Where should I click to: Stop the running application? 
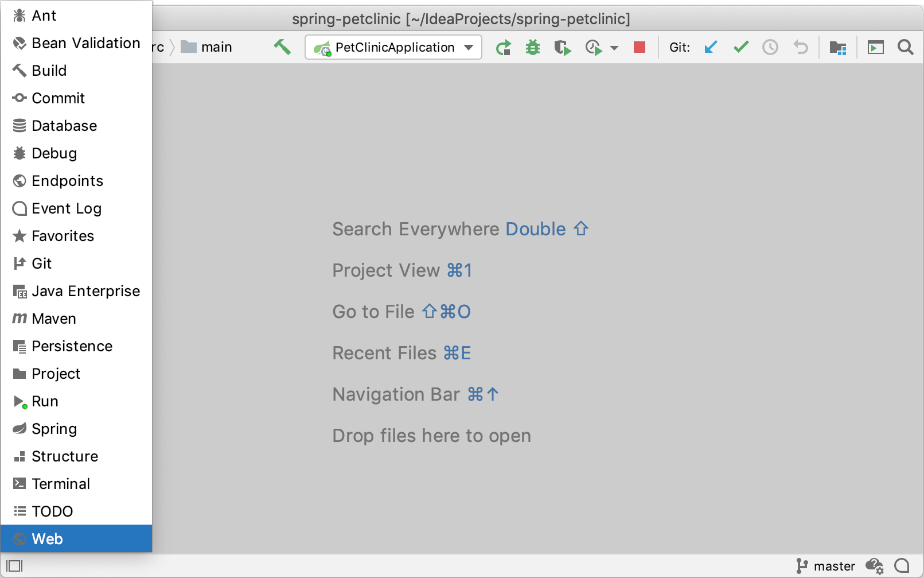[640, 47]
